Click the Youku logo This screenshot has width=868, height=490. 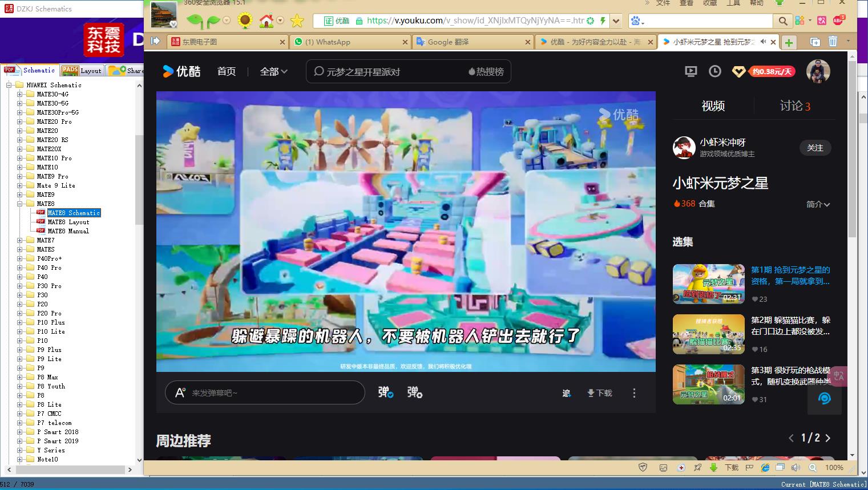click(181, 71)
